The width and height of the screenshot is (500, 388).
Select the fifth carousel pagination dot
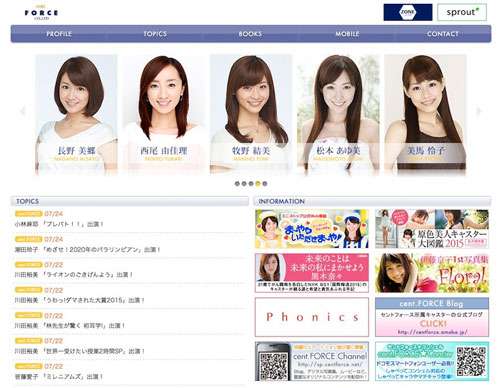click(x=265, y=183)
